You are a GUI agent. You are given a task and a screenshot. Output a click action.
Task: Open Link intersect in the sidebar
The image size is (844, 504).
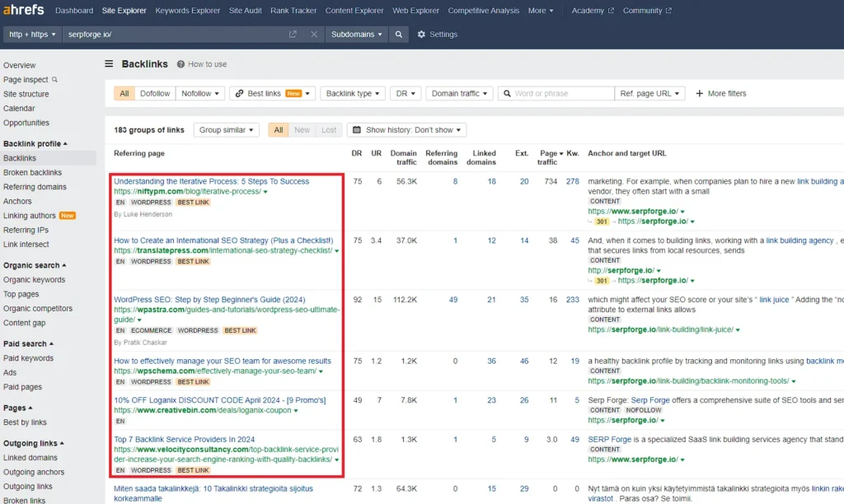pos(26,245)
